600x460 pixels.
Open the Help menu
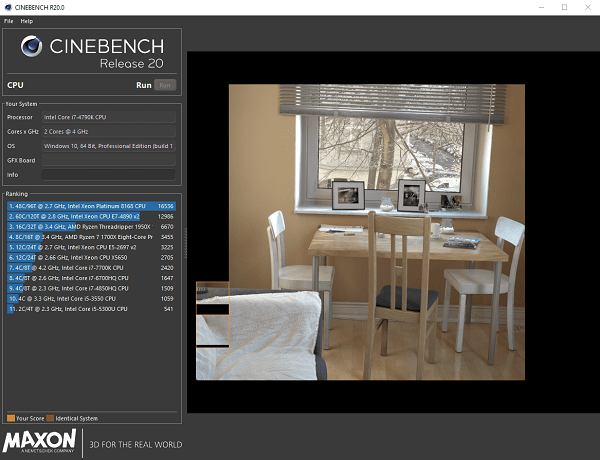click(x=27, y=20)
